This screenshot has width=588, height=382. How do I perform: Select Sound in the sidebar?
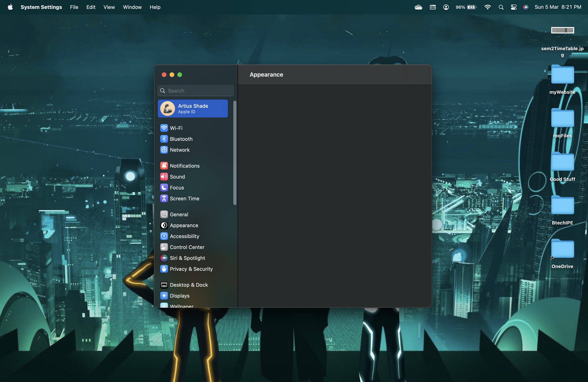click(x=177, y=177)
